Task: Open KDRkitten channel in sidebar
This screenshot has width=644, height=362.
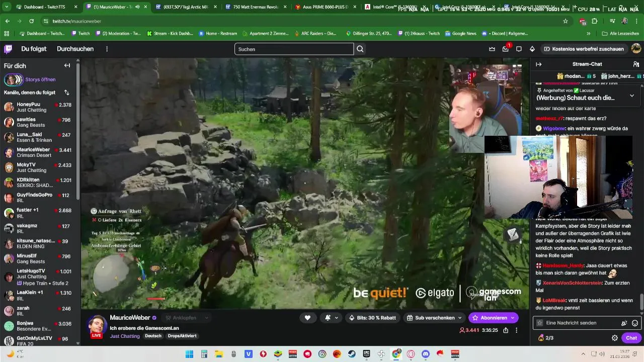Action: coord(38,183)
